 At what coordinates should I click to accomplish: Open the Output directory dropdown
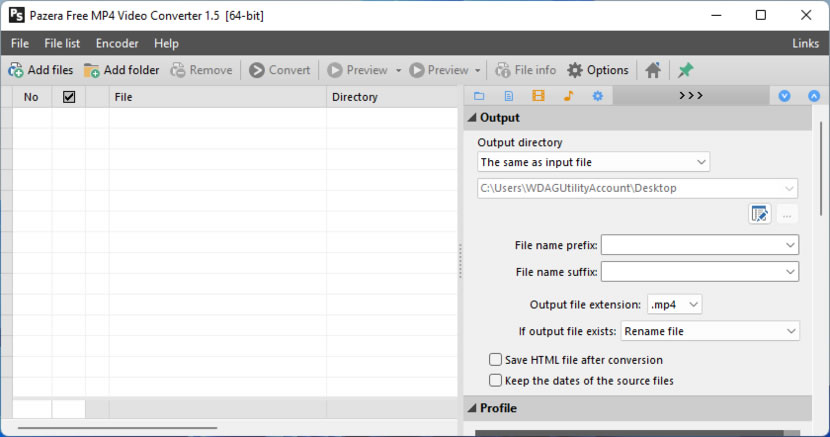pos(593,162)
